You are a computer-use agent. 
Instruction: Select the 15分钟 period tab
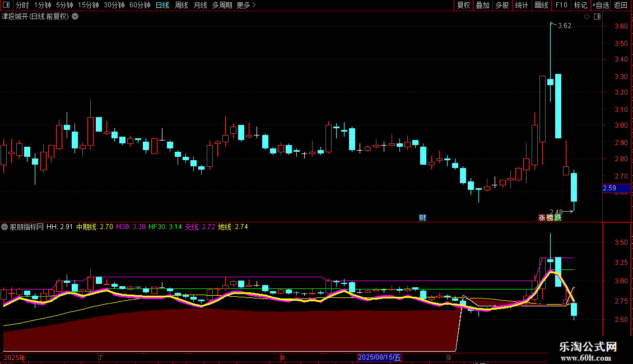pos(89,5)
